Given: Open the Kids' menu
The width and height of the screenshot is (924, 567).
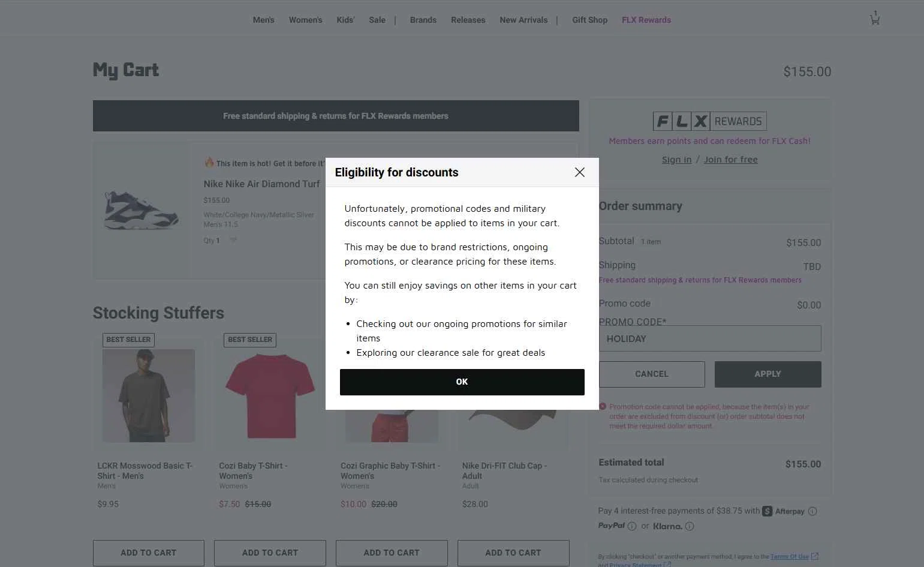Looking at the screenshot, I should 345,20.
